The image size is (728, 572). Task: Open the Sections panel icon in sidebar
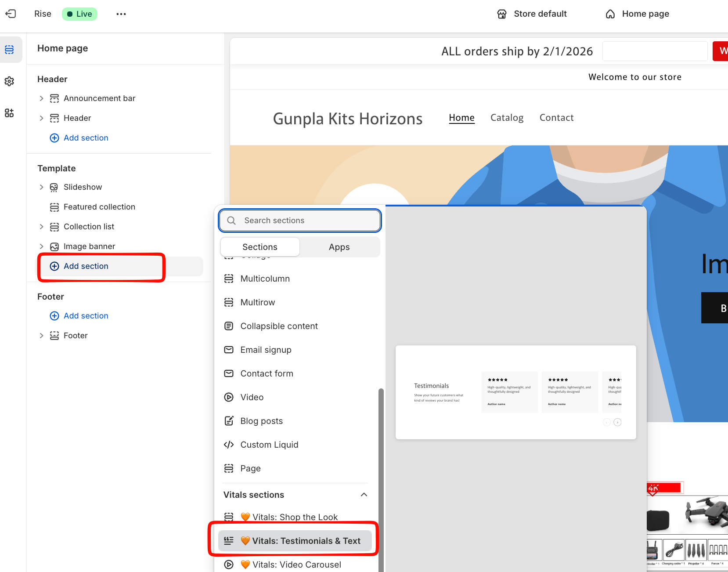9,50
